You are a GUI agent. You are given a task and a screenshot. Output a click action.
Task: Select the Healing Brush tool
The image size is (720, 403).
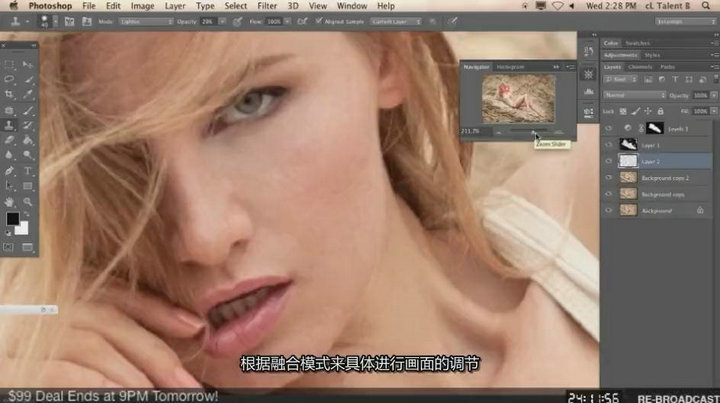tap(9, 110)
